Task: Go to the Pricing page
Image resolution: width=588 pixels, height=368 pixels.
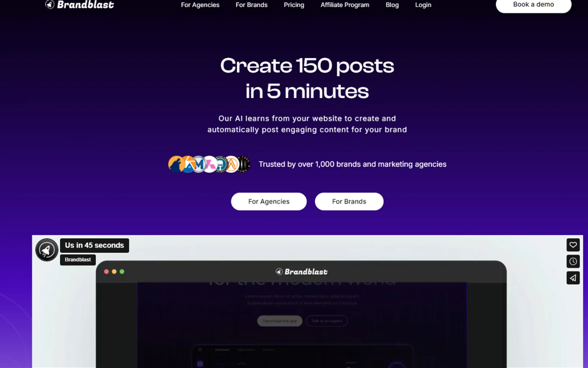Action: [x=294, y=5]
